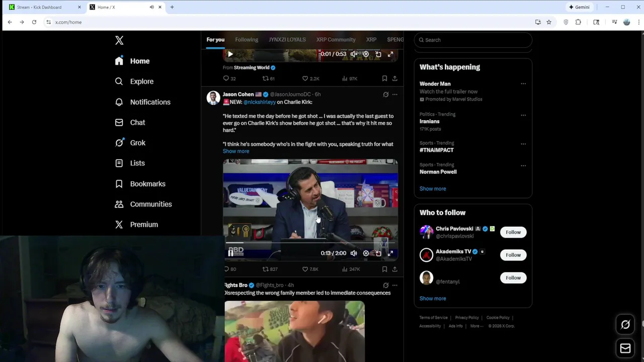Open more options for Norman Powell trend

(523, 165)
